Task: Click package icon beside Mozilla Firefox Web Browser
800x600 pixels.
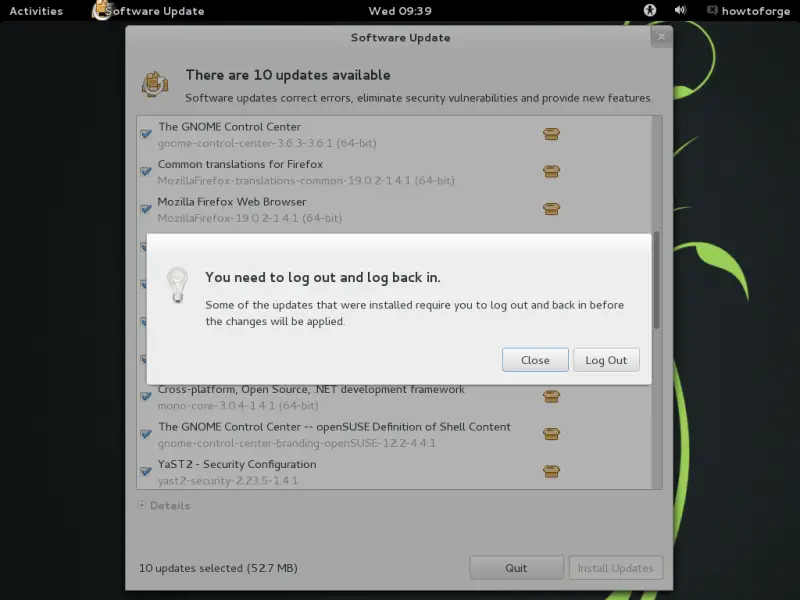Action: 551,209
